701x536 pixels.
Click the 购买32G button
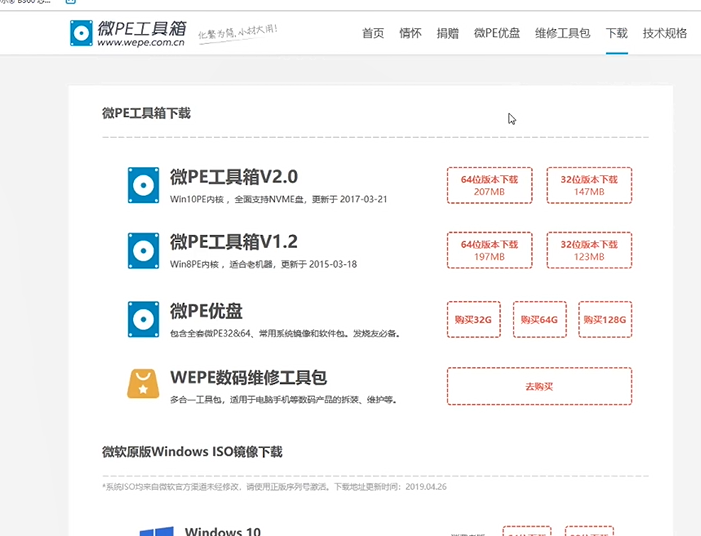pos(473,319)
